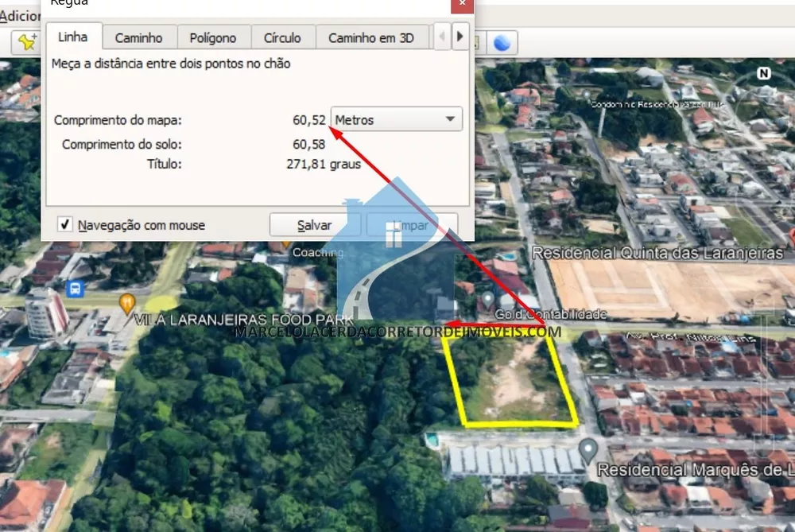Viewport: 795px width, 532px height.
Task: Click the map marker above the Coaching label
Action: point(284,243)
